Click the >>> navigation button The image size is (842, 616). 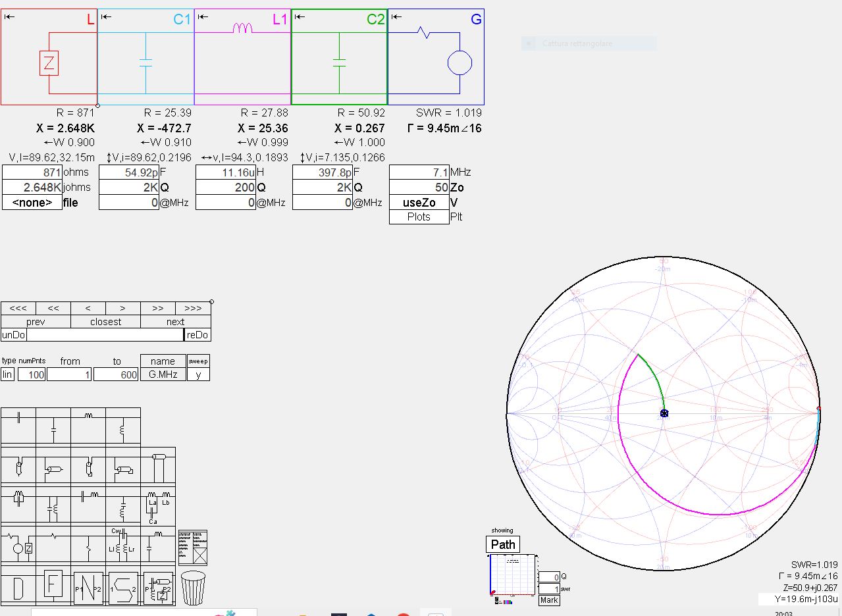pyautogui.click(x=193, y=308)
